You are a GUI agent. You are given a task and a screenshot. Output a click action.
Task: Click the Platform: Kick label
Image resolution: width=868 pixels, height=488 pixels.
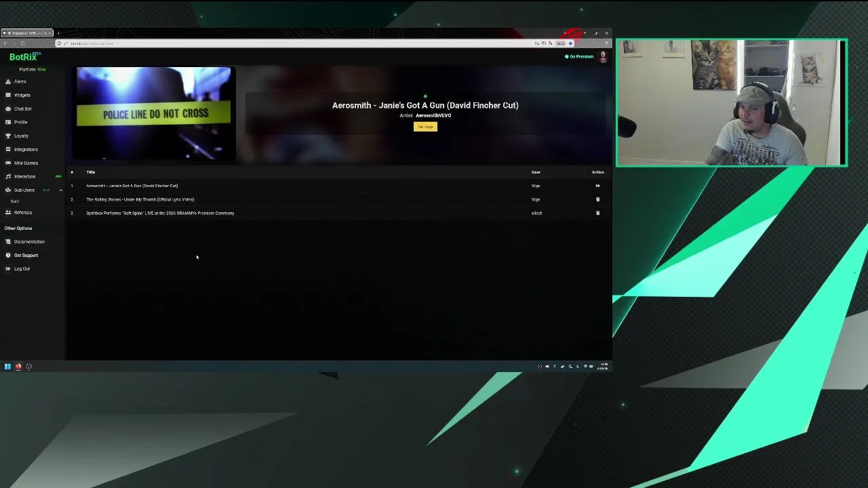pyautogui.click(x=33, y=69)
